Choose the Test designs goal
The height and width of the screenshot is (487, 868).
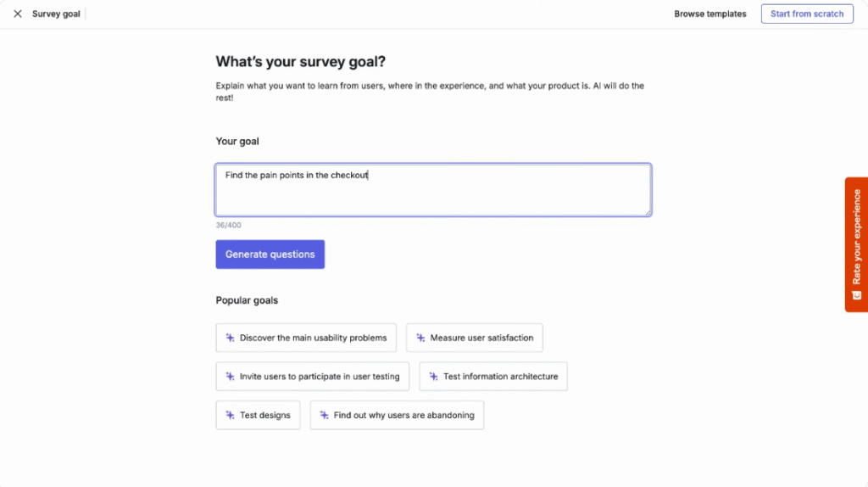pos(264,416)
